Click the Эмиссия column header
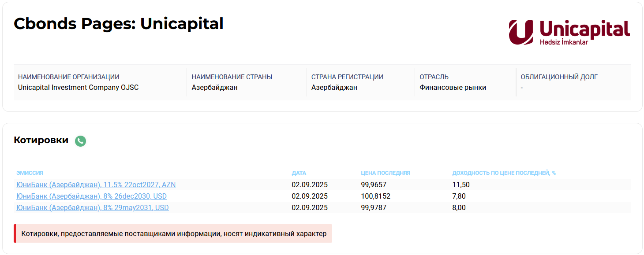 pyautogui.click(x=30, y=173)
